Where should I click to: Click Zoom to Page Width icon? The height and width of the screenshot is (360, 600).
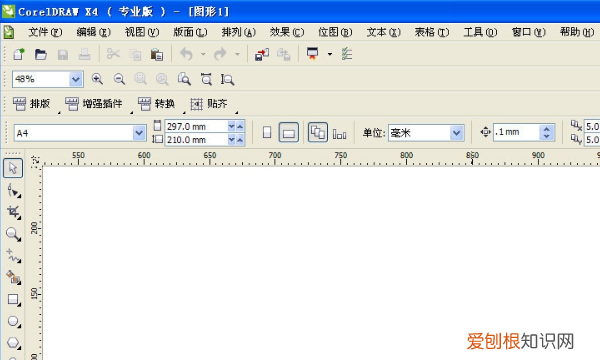(206, 79)
